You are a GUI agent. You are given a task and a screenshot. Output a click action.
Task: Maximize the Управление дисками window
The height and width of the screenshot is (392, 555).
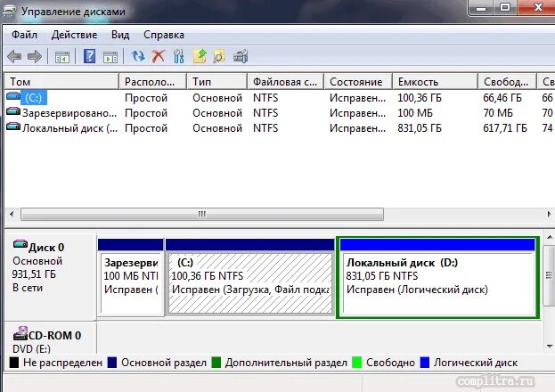pos(505,7)
